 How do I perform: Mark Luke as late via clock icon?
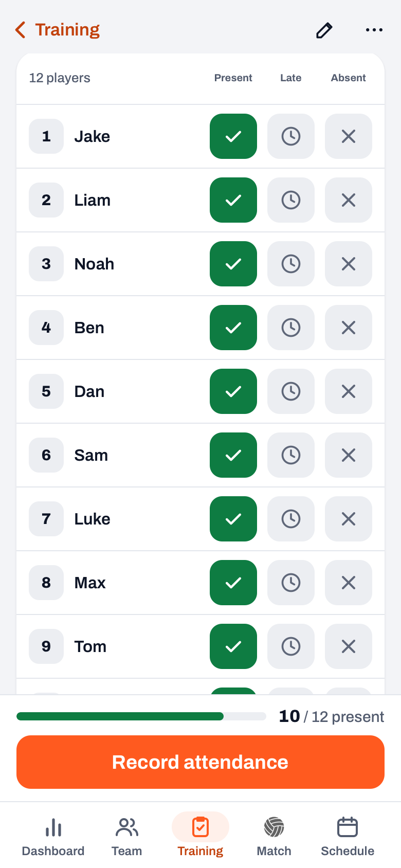click(291, 519)
